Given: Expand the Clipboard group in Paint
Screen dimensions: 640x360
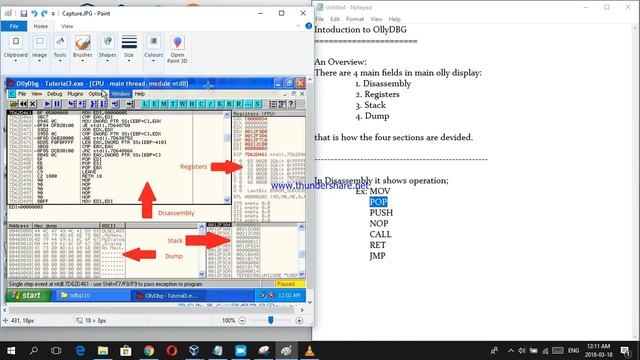Looking at the screenshot, I should pyautogui.click(x=16, y=49).
